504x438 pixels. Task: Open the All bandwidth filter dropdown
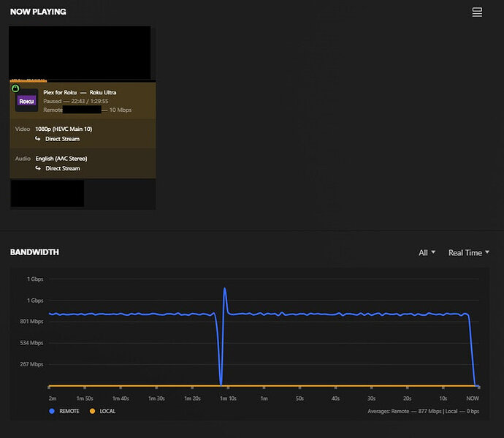click(427, 252)
